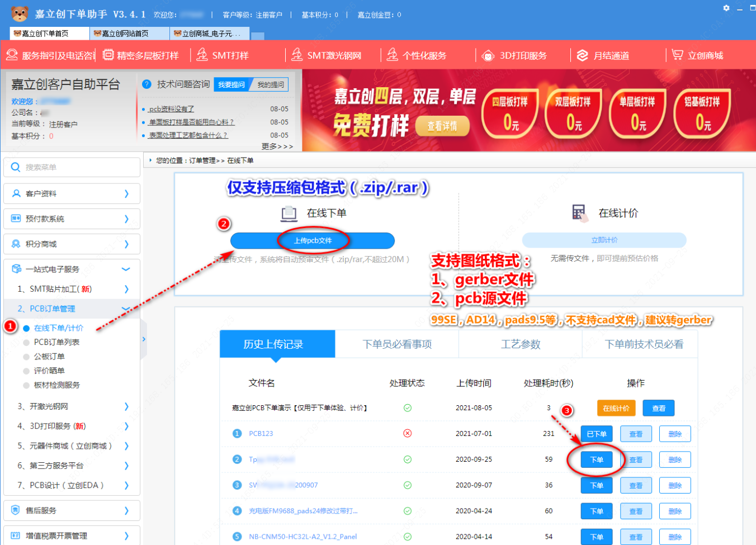Collapse the 一站式电子服务 section
The height and width of the screenshot is (545, 756).
[x=126, y=269]
